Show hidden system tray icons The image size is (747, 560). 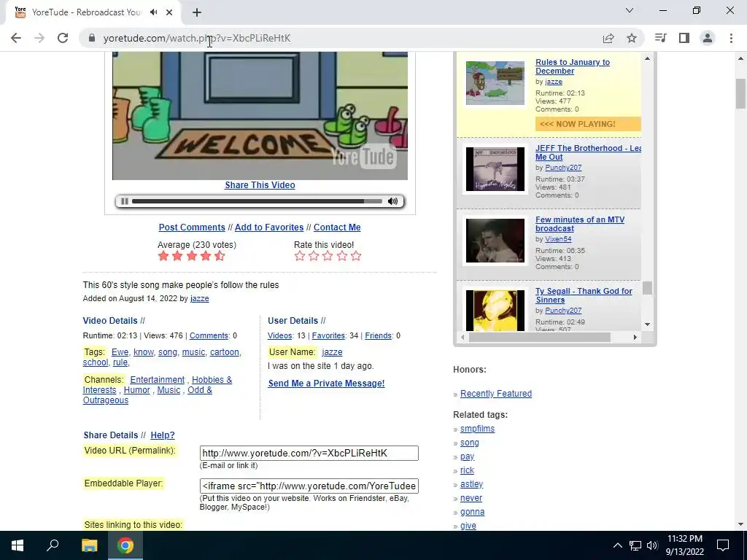click(617, 545)
